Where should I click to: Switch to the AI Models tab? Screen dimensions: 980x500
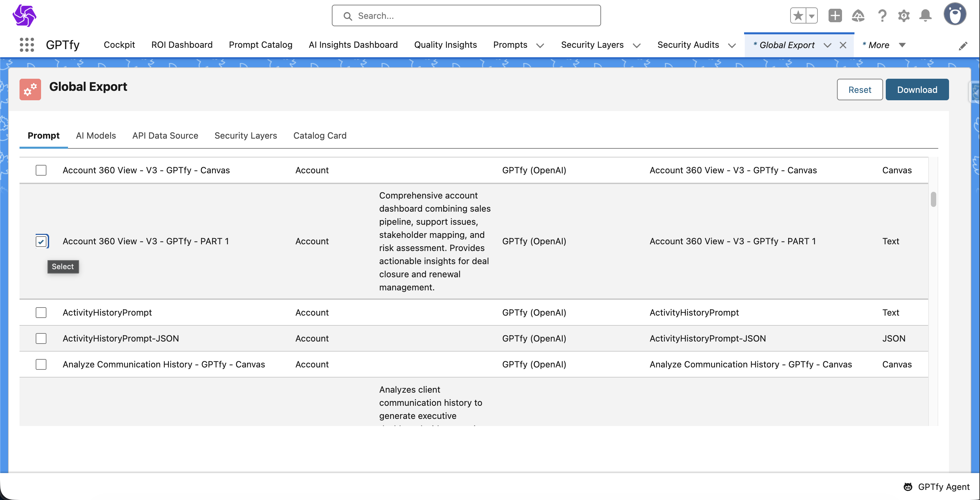coord(96,136)
